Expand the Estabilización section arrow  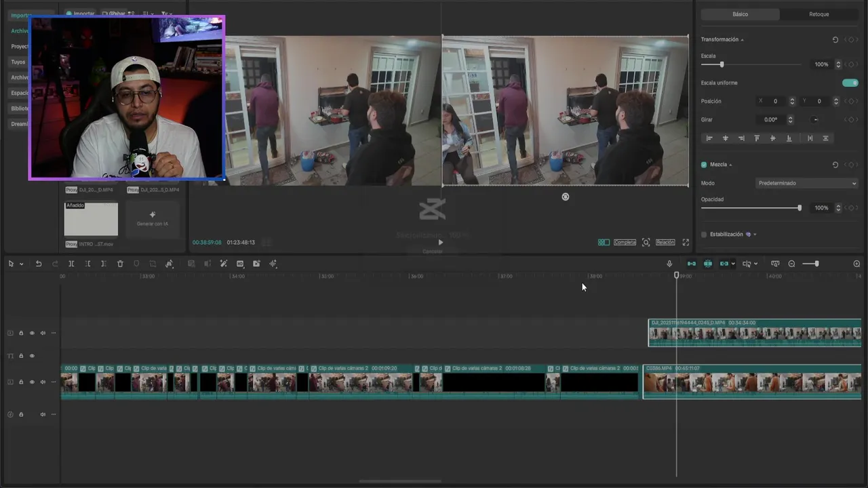755,235
